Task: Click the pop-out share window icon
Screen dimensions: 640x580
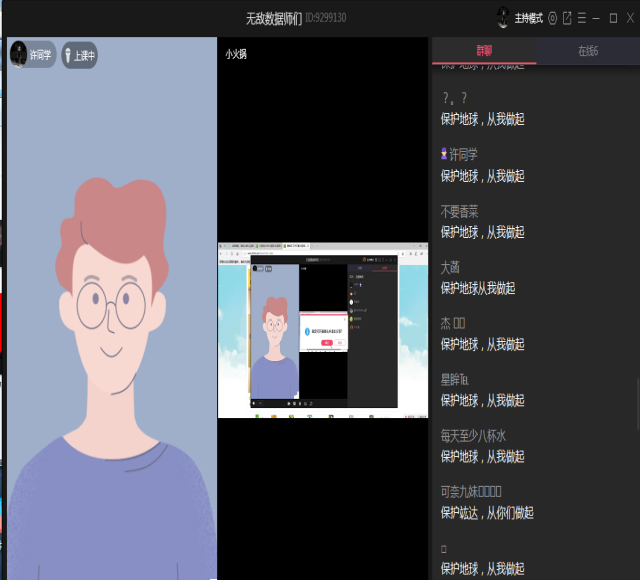Action: (567, 18)
